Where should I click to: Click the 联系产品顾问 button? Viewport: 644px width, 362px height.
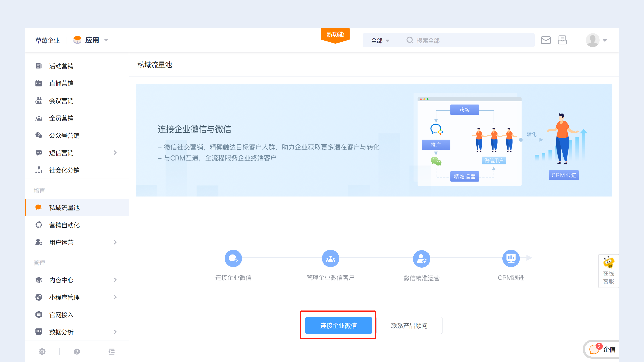pyautogui.click(x=409, y=325)
